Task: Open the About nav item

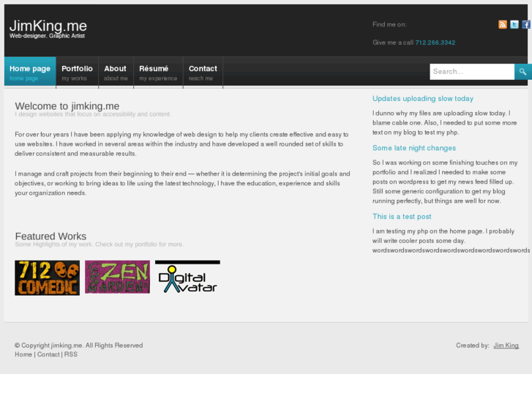Action: pos(116,72)
